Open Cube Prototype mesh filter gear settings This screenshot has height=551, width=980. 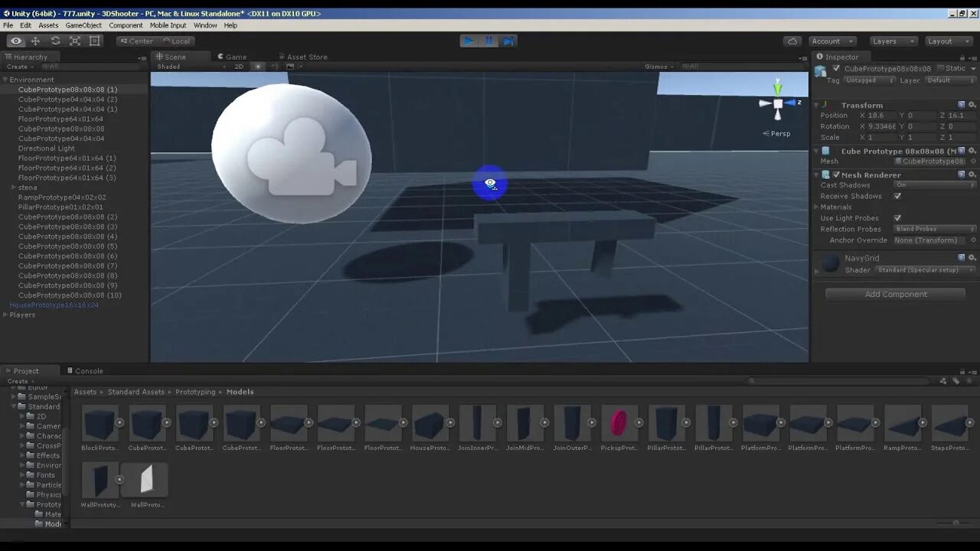972,151
